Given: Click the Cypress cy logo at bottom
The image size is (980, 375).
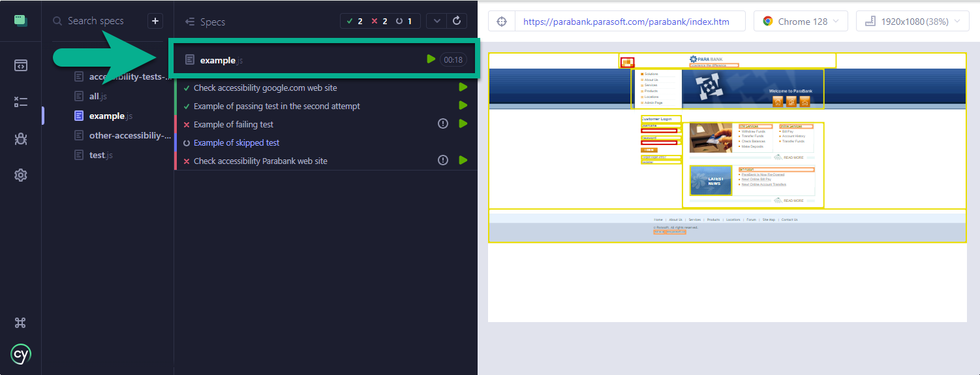Looking at the screenshot, I should tap(20, 354).
